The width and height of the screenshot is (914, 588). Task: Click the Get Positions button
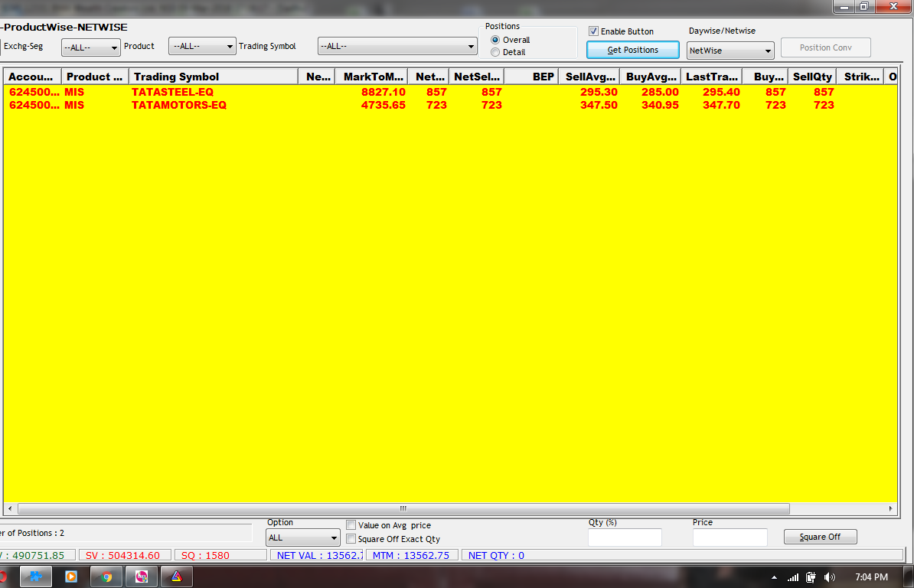pyautogui.click(x=632, y=50)
